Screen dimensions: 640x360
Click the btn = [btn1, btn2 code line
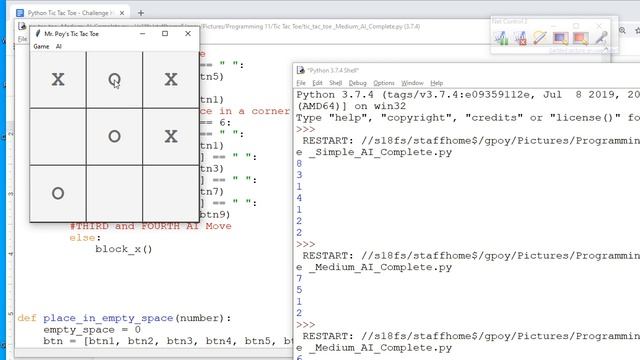click(168, 341)
